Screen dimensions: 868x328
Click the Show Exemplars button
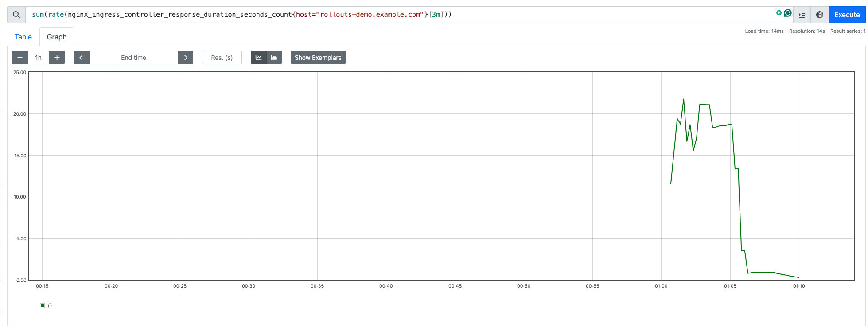[318, 58]
